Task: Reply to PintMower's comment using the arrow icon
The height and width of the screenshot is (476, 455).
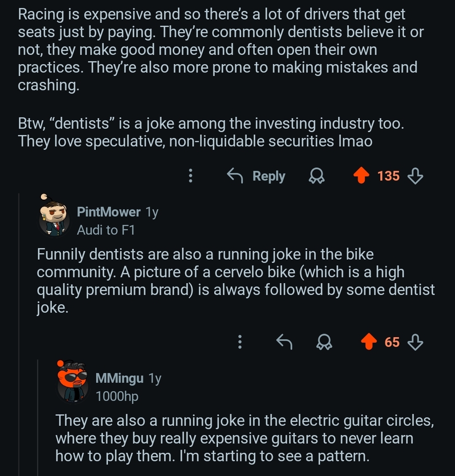Action: click(284, 341)
